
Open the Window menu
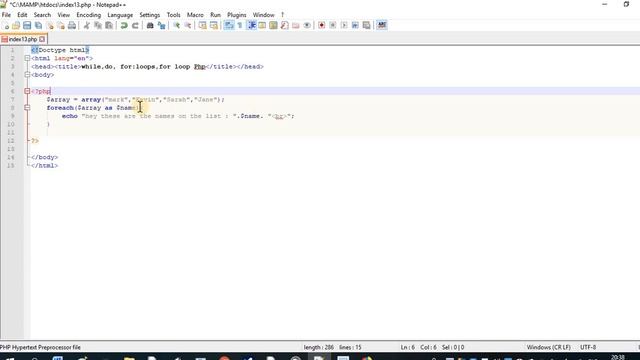[263, 15]
